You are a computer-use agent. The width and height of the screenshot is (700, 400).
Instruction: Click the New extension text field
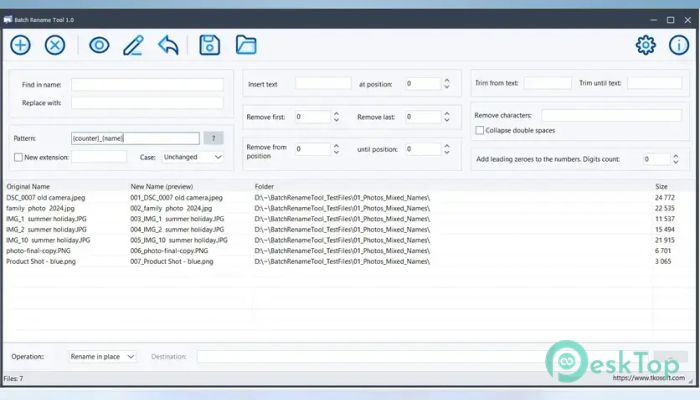[99, 157]
